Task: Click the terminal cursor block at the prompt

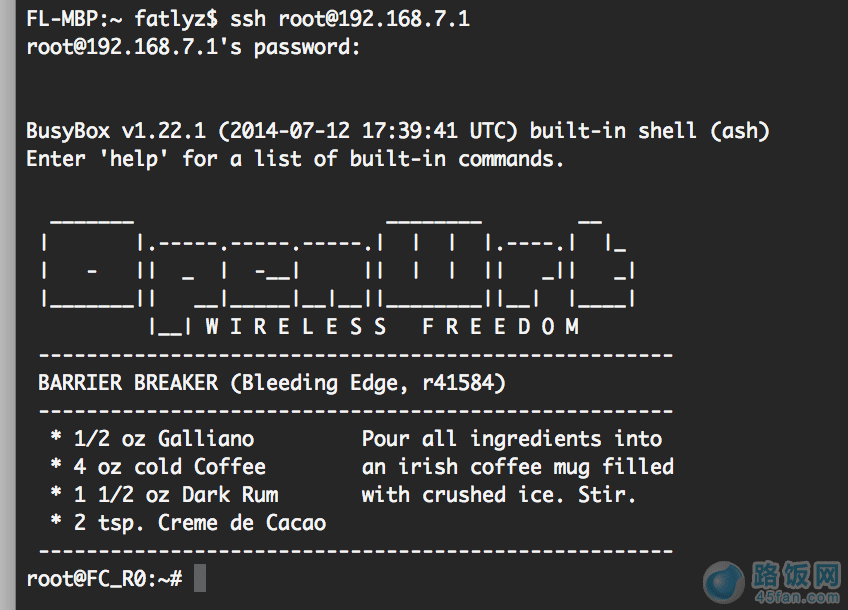Action: [x=200, y=577]
